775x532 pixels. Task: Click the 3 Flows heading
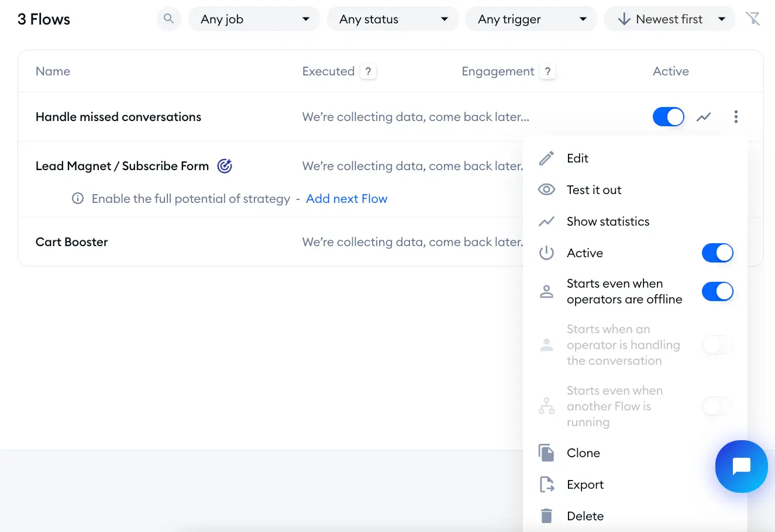tap(44, 19)
